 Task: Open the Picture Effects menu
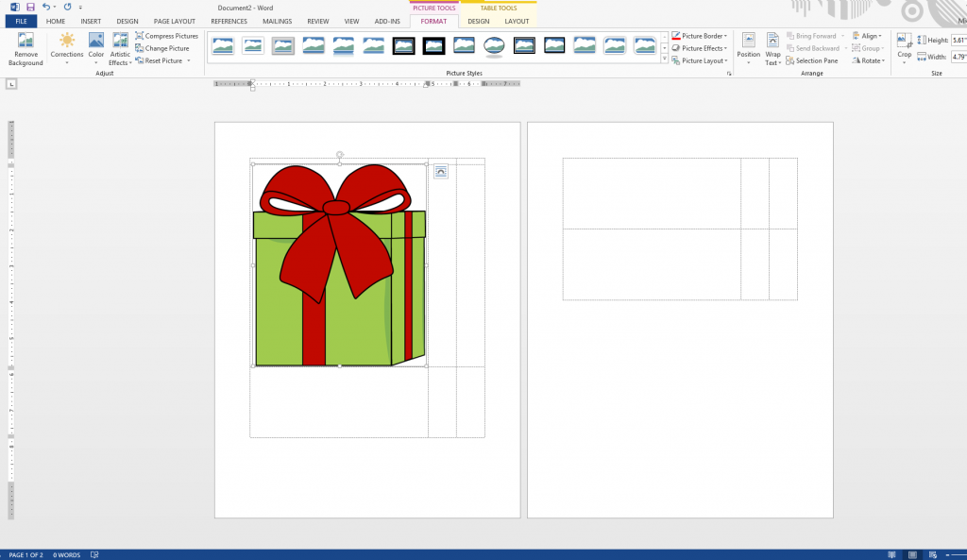coord(700,48)
